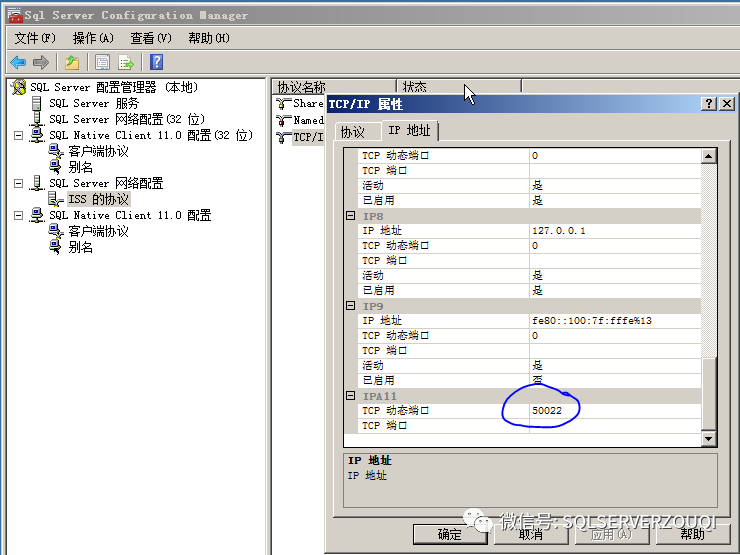Select SQL Server 网络配置(32 位) node
740x555 pixels.
pyautogui.click(x=127, y=119)
